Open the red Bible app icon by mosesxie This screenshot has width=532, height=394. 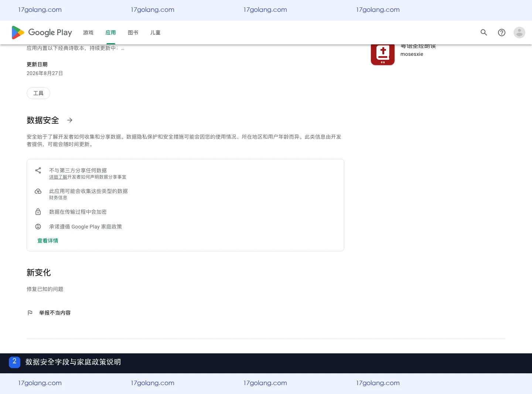pyautogui.click(x=383, y=55)
